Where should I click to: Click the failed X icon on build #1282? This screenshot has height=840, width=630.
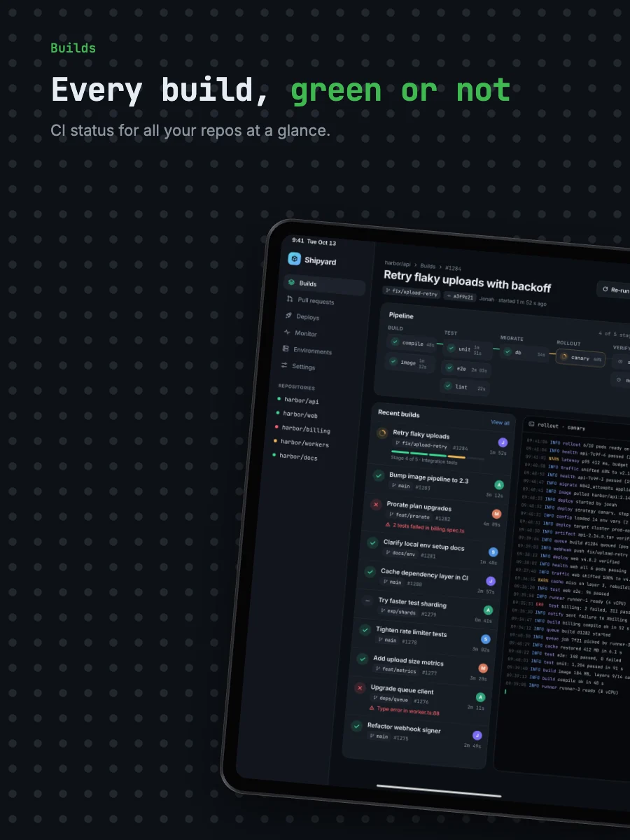point(375,504)
